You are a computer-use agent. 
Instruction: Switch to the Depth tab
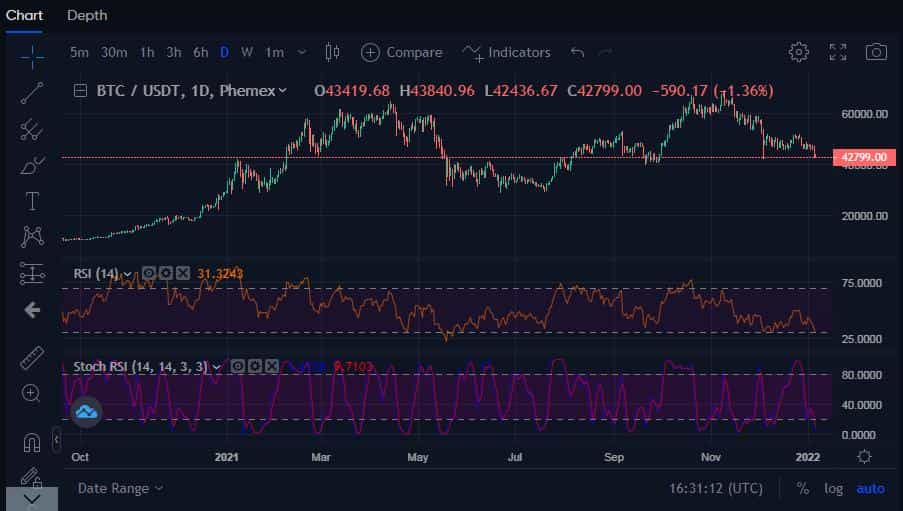pos(87,15)
